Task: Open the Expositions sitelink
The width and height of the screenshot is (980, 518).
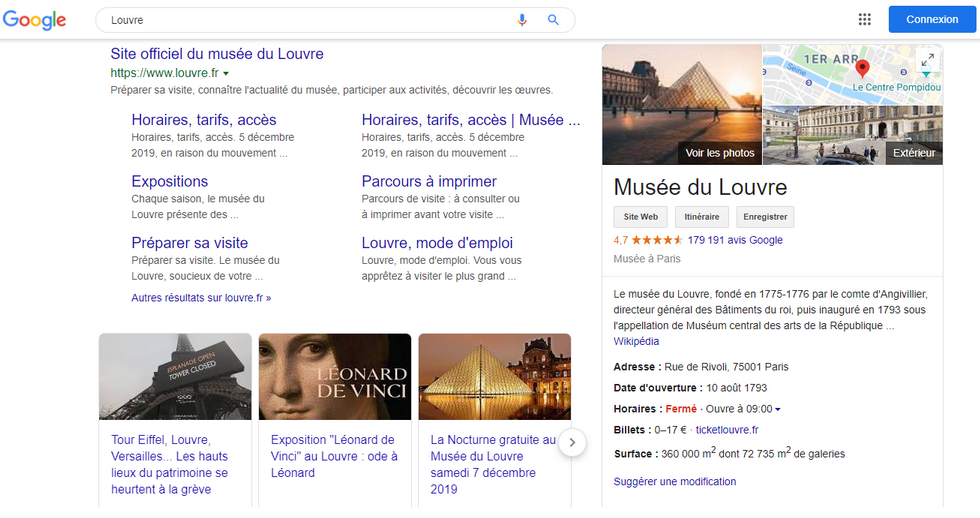Action: (x=170, y=181)
